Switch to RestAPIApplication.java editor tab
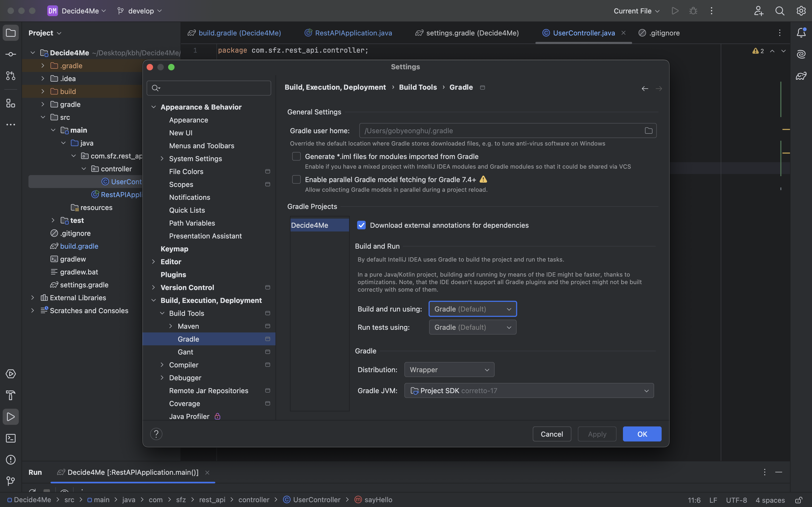The image size is (812, 507). [348, 33]
